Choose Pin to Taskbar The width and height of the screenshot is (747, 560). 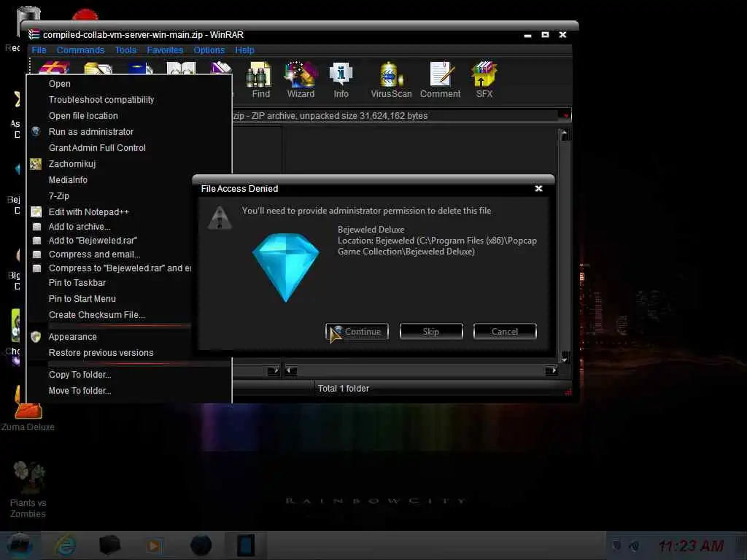click(111, 283)
